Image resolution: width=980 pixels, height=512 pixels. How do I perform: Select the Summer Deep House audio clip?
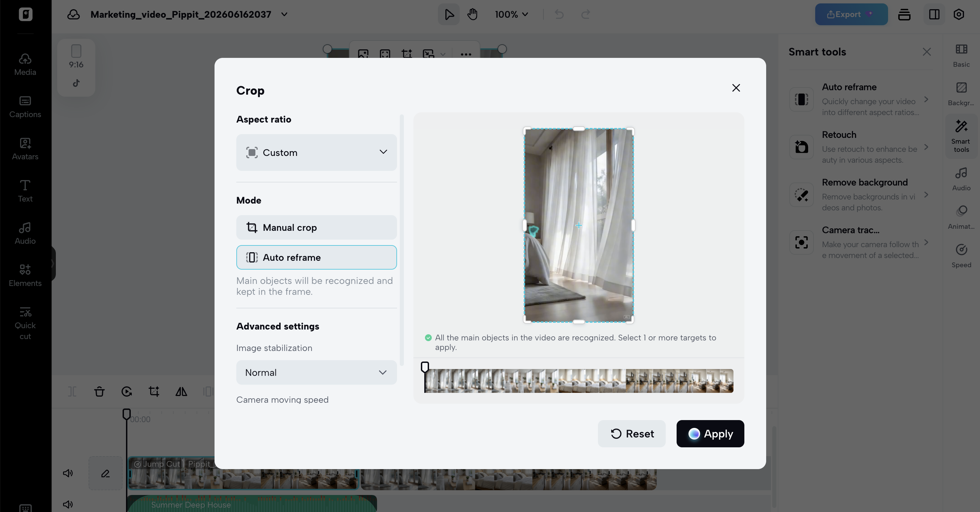(252, 504)
